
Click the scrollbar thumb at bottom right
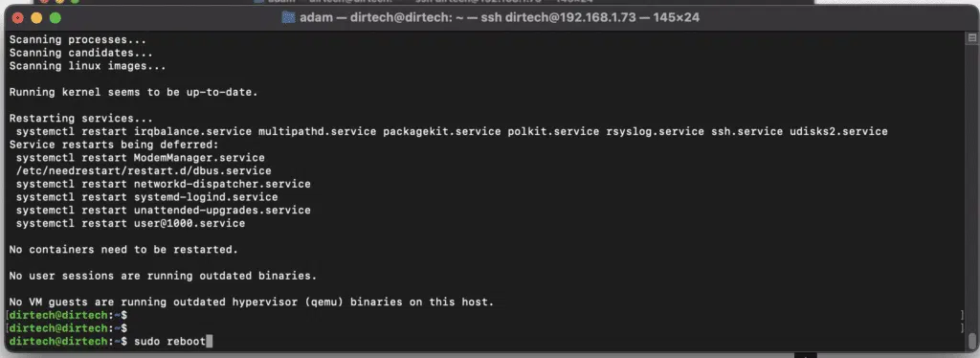click(x=971, y=342)
